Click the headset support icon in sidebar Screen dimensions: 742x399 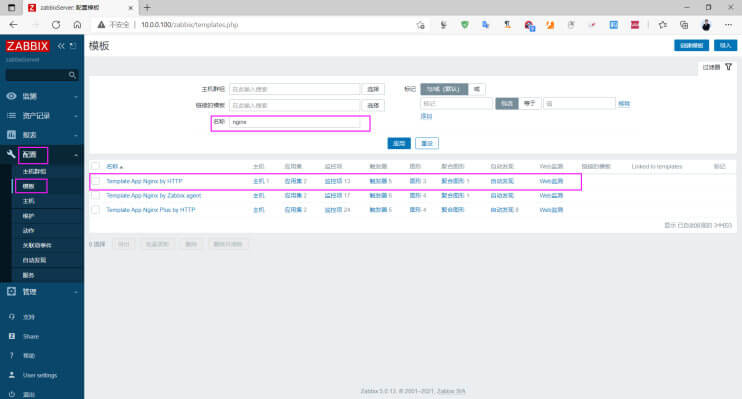(x=12, y=317)
